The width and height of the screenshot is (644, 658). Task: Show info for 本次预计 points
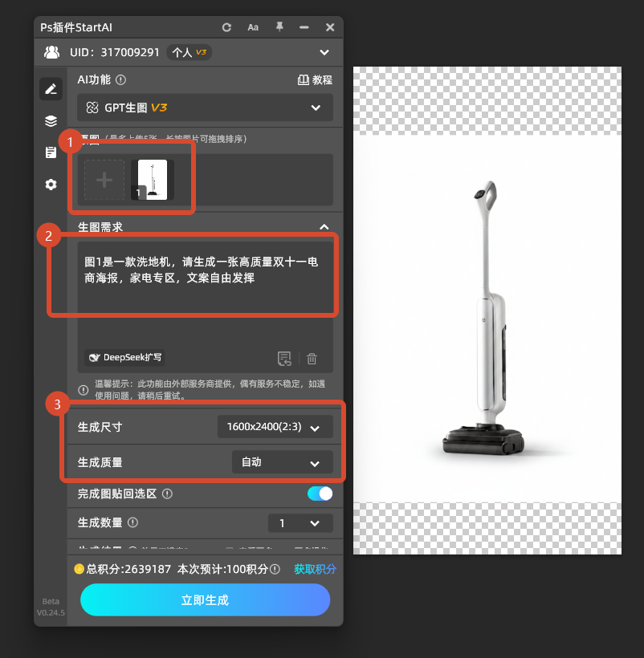pyautogui.click(x=275, y=570)
